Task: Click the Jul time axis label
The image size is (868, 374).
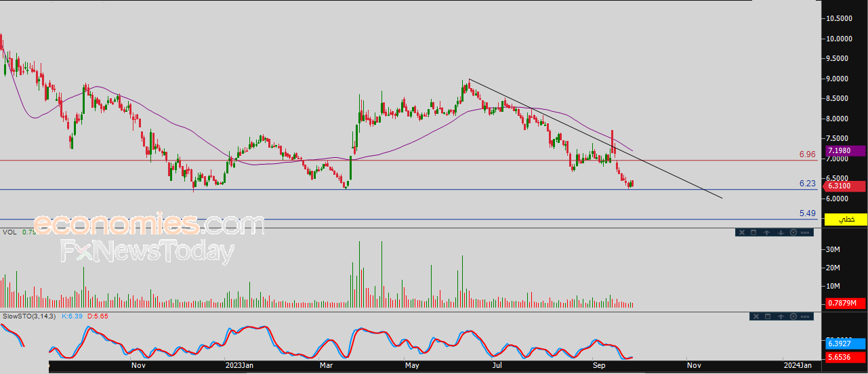Action: pos(497,365)
